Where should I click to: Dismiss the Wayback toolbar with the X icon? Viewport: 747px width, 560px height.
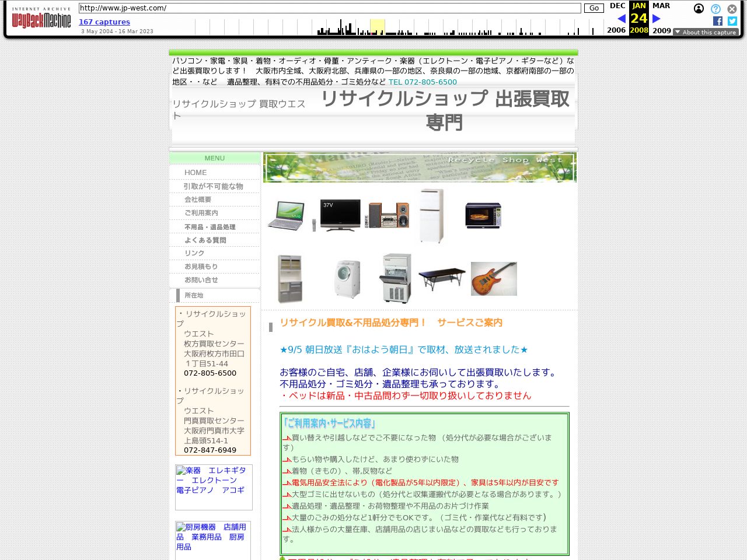731,9
